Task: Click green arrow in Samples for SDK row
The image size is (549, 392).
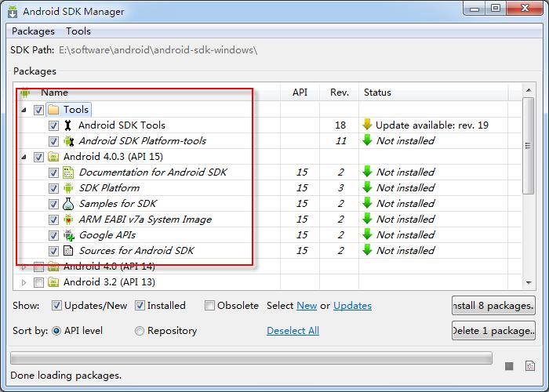Action: pos(367,203)
